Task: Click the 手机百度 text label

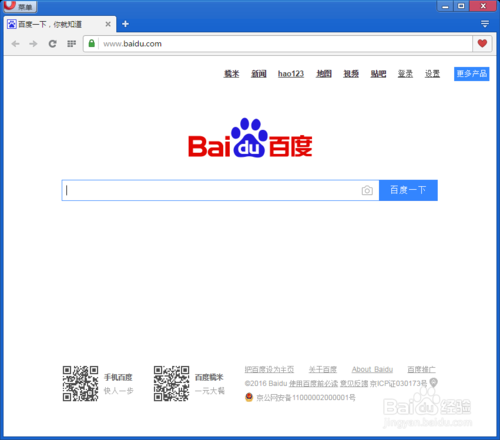Action: coord(118,377)
